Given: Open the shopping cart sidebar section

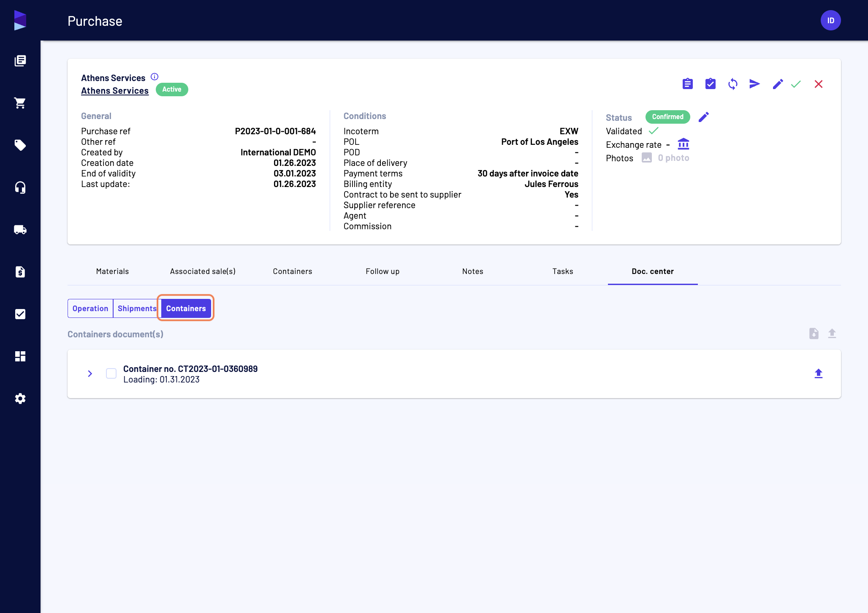Looking at the screenshot, I should tap(20, 103).
